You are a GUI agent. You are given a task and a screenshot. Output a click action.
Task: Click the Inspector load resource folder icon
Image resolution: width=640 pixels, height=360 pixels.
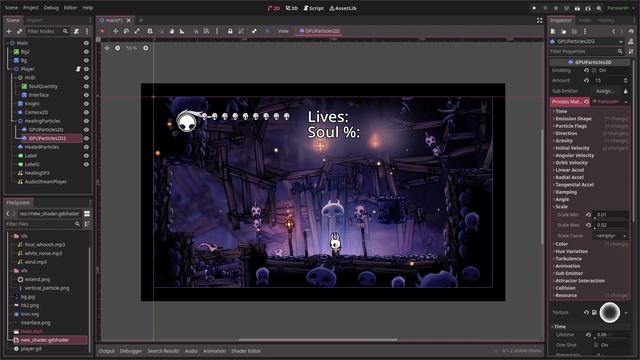pyautogui.click(x=564, y=31)
